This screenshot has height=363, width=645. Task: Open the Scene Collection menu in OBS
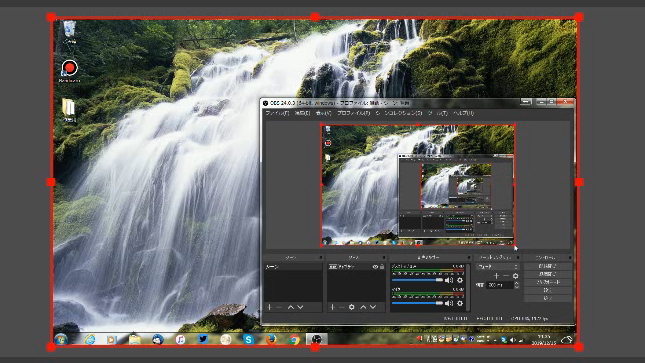tap(399, 113)
